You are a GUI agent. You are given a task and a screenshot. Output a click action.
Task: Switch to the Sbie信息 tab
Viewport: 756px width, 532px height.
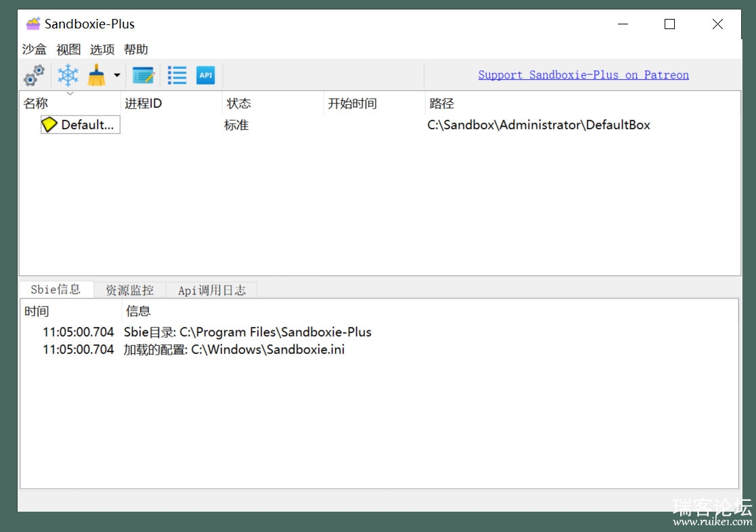click(x=56, y=290)
